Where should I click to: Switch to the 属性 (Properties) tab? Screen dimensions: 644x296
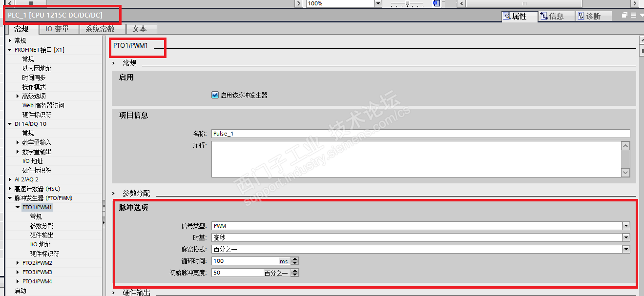coord(519,16)
